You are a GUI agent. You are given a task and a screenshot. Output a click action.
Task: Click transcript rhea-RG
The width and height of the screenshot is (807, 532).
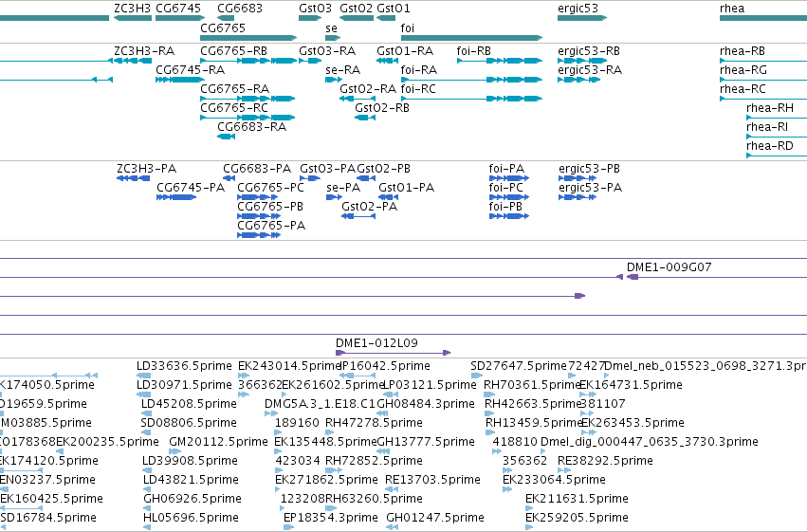[763, 80]
